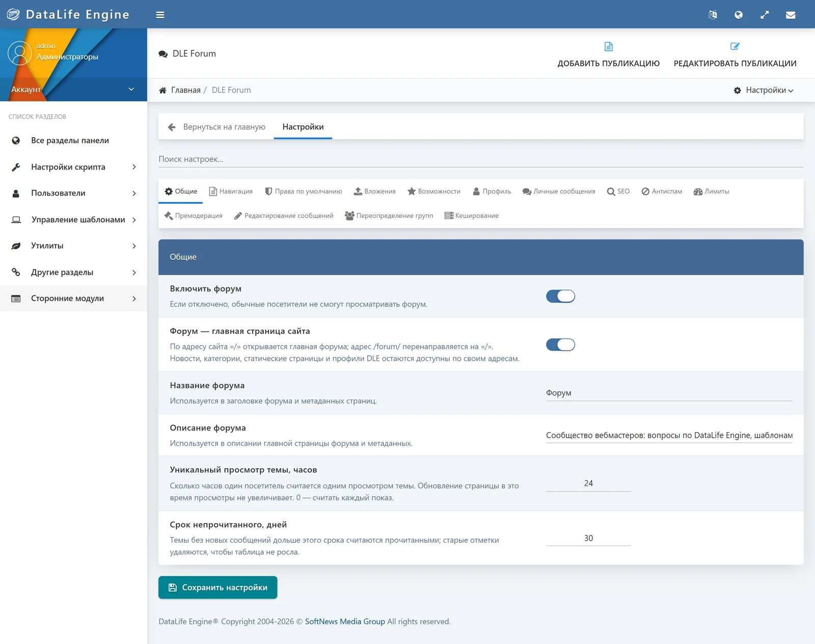This screenshot has height=644, width=815.
Task: Click the add publication document icon
Action: (608, 46)
